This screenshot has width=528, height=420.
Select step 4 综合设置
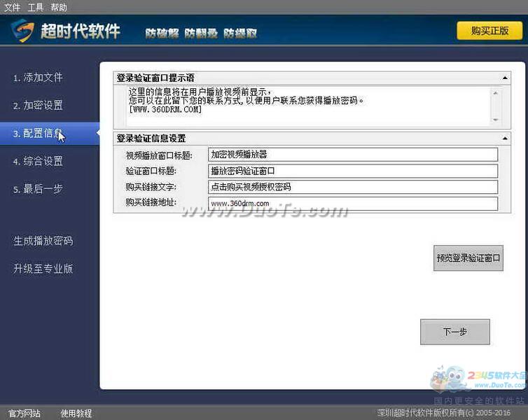pyautogui.click(x=38, y=162)
